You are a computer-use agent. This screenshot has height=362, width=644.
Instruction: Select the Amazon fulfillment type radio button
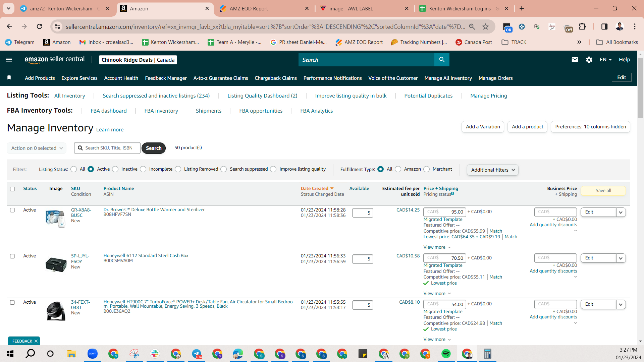[398, 169]
